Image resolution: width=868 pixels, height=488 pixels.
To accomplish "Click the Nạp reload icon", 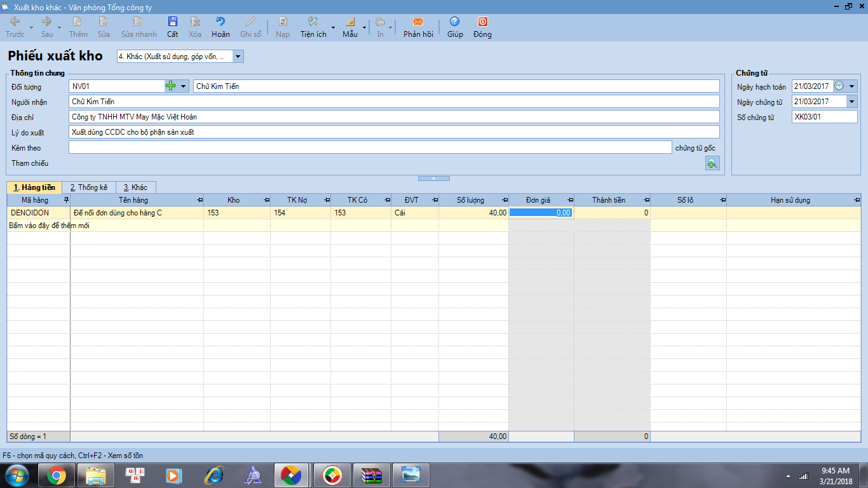I will pyautogui.click(x=283, y=22).
